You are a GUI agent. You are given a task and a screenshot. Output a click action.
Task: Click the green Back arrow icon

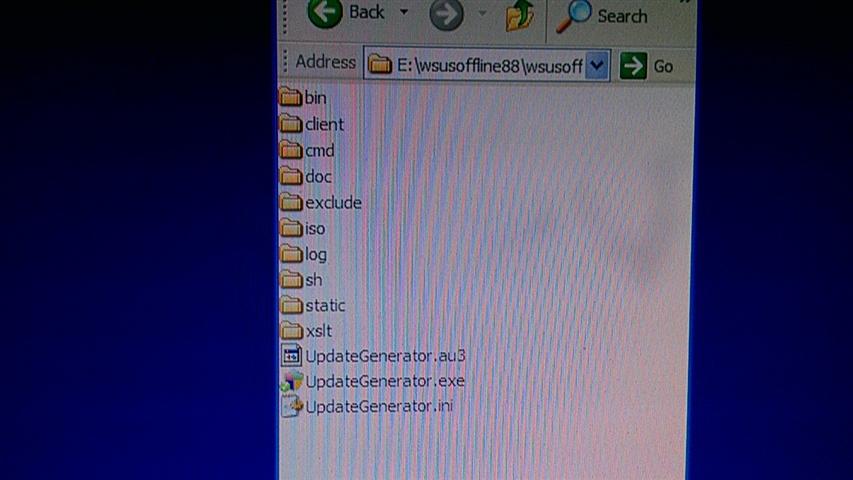325,13
